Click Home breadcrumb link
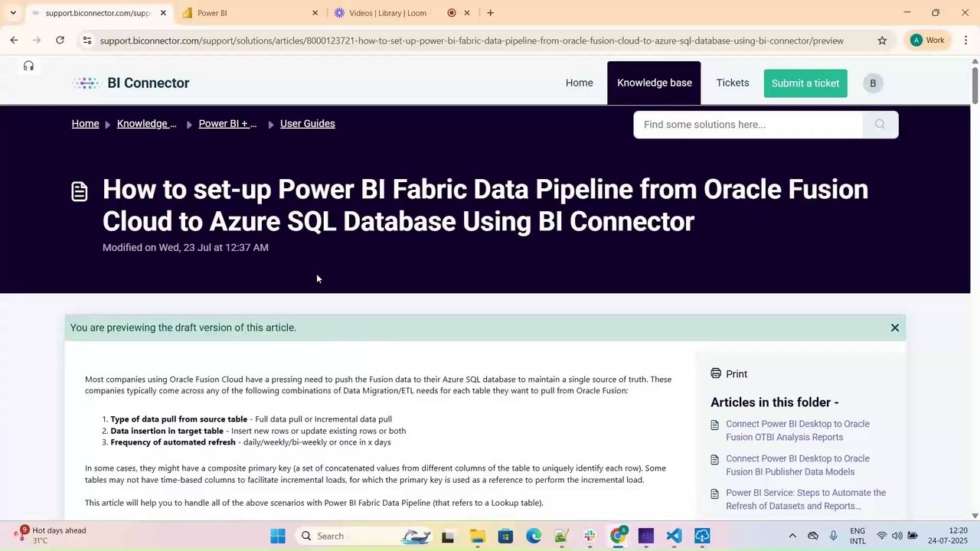The image size is (980, 551). click(x=85, y=124)
